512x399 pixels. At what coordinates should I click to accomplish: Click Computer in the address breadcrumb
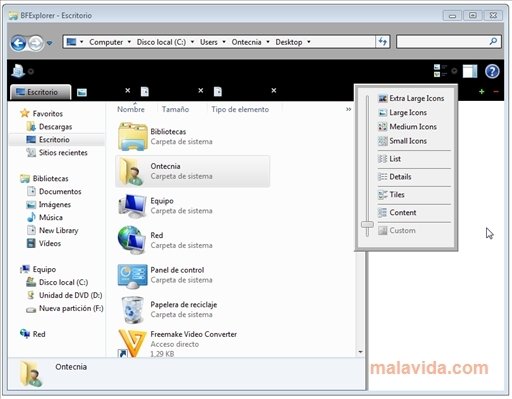pos(106,42)
